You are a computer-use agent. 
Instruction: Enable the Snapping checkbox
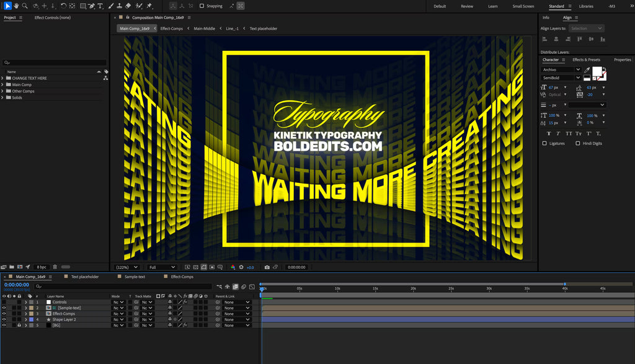(202, 6)
